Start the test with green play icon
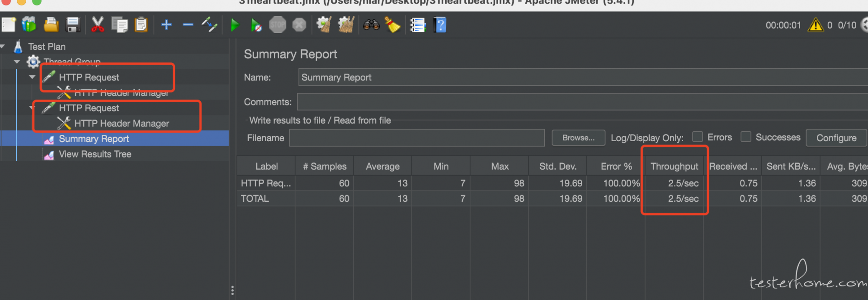The width and height of the screenshot is (868, 300). pos(235,25)
